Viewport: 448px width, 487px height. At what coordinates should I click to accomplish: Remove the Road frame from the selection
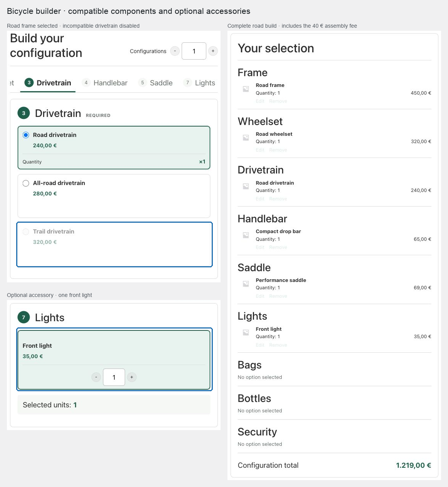click(278, 101)
